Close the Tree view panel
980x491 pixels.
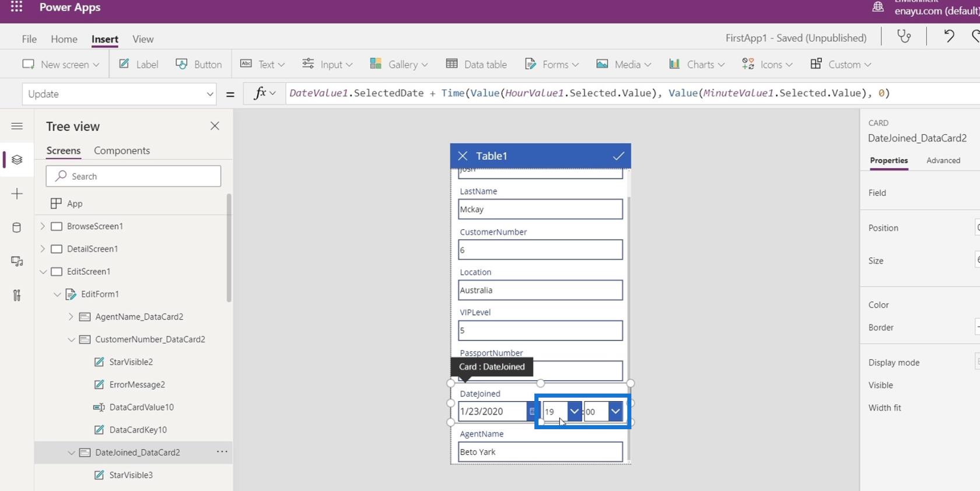(x=215, y=126)
